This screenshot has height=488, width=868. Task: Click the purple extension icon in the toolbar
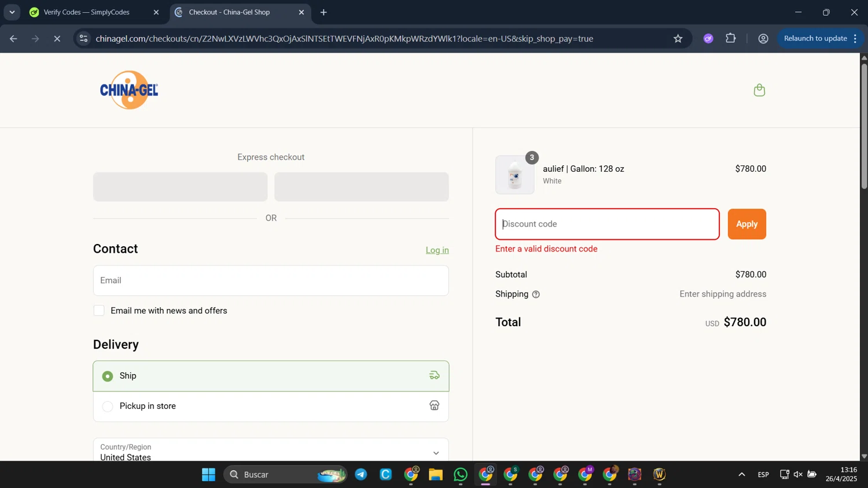(708, 39)
